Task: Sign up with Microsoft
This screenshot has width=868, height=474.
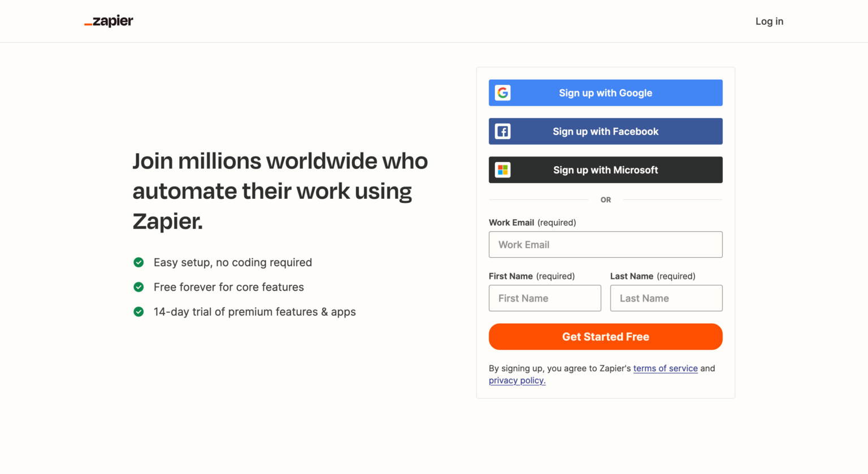Action: pyautogui.click(x=605, y=169)
